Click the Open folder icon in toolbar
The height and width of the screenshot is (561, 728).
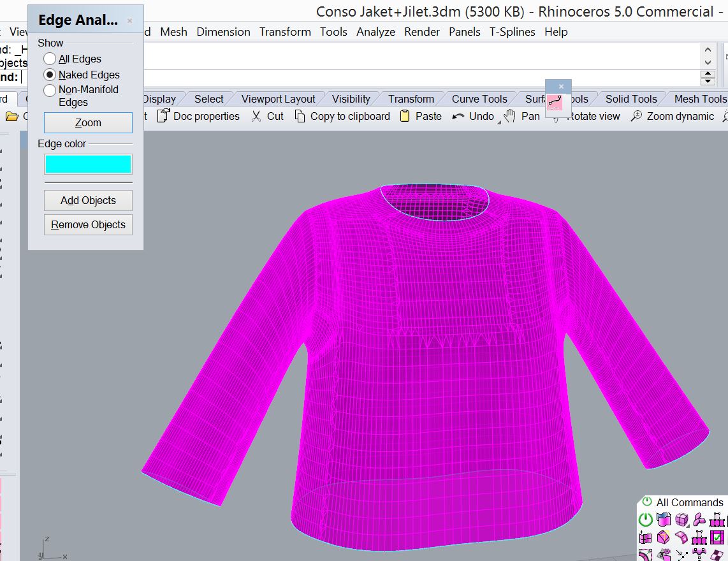click(x=12, y=116)
